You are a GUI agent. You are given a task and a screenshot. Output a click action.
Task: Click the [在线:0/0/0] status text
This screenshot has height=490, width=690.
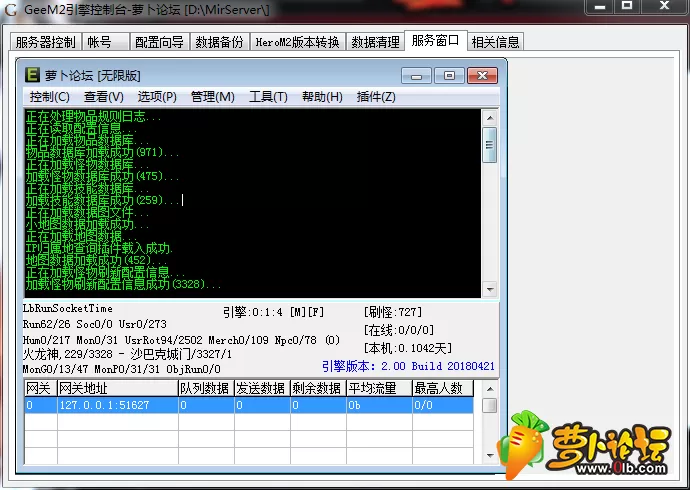pos(399,330)
